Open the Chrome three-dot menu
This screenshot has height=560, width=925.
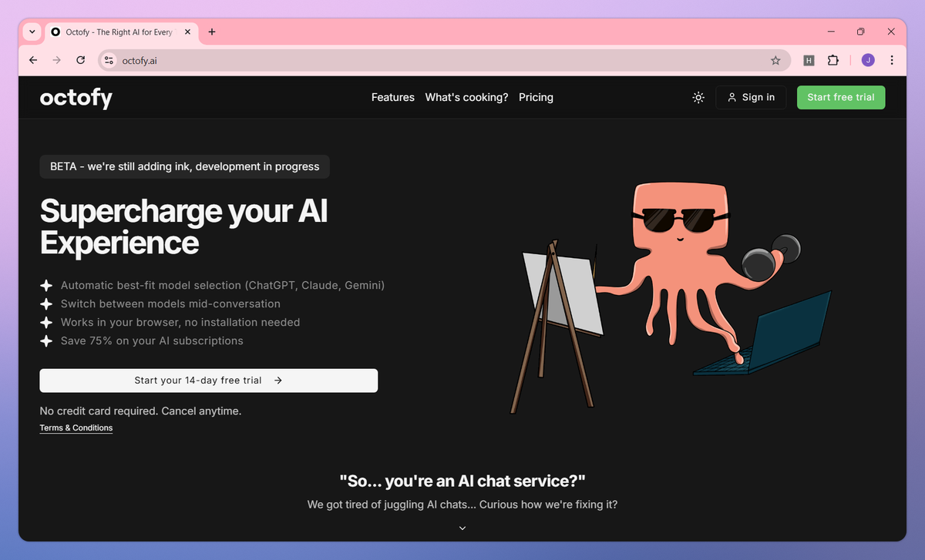click(892, 60)
